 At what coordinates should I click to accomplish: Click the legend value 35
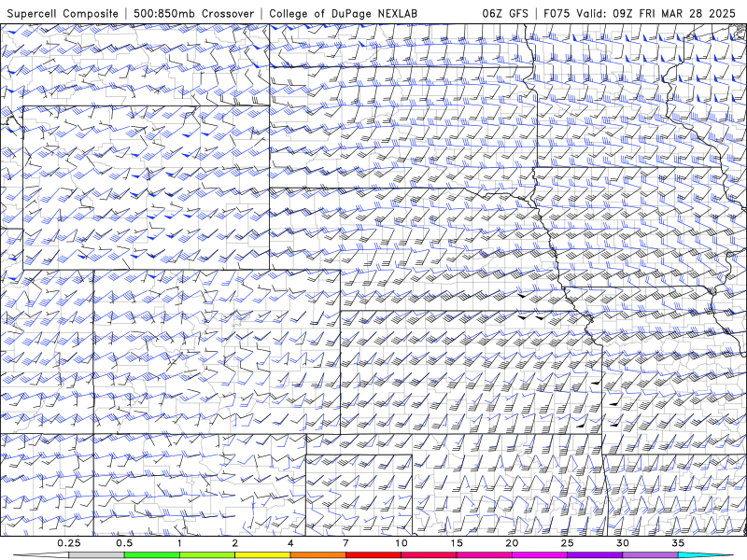[x=678, y=543]
